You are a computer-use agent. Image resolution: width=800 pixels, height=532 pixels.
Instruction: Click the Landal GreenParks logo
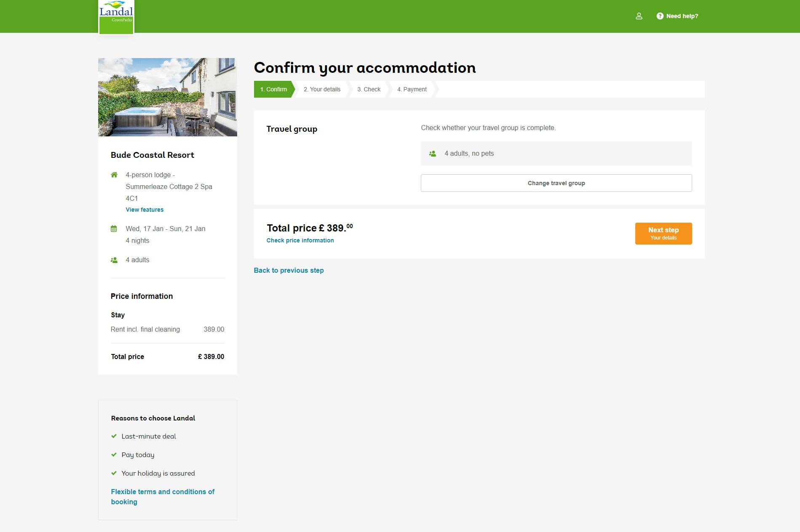(116, 16)
